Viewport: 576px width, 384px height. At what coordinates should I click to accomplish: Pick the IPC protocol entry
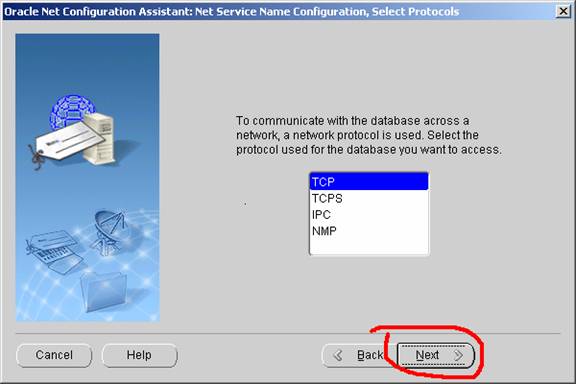[x=369, y=215]
